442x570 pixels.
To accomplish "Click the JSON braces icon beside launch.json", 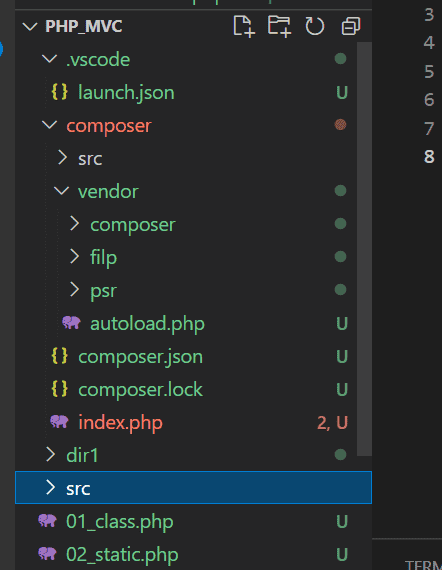I will pos(60,92).
